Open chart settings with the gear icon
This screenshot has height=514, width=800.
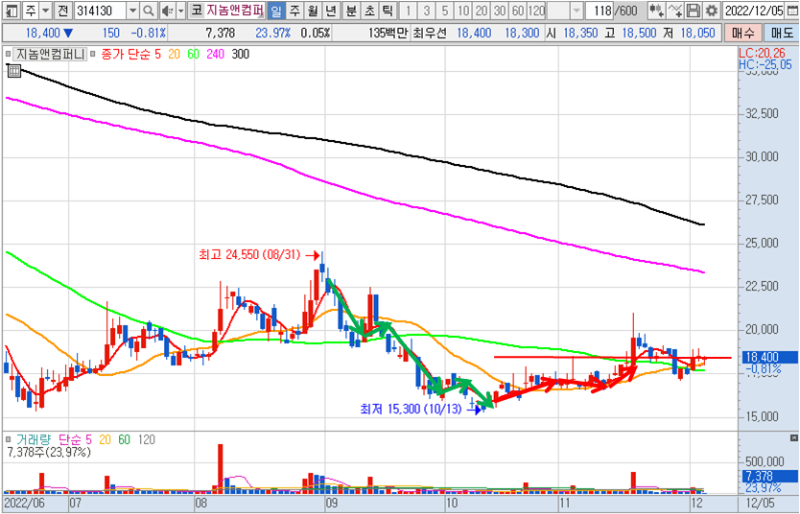[x=711, y=10]
